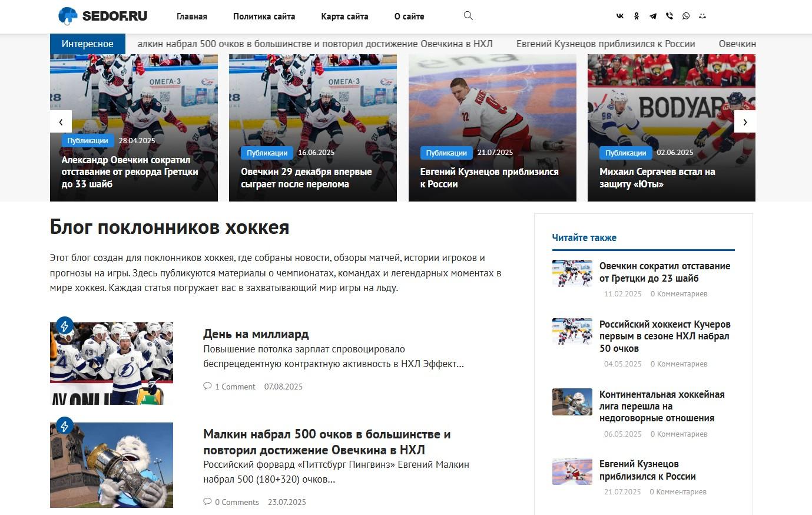Open the «День на миллиард» article thumbnail
Screen dimensions: 812x515
coord(111,364)
